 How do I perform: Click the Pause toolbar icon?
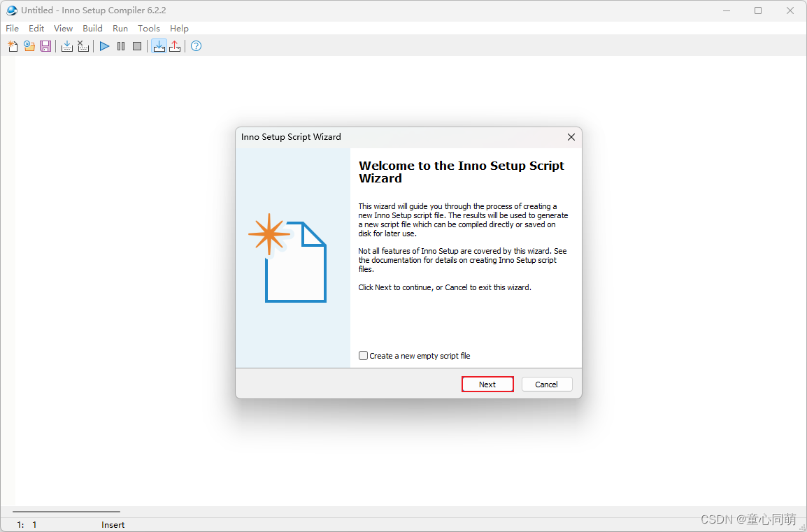coord(121,46)
